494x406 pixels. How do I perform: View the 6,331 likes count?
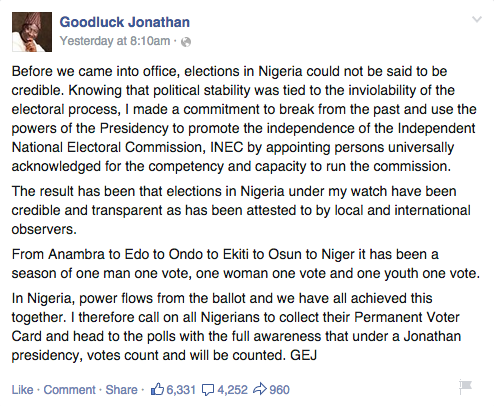pos(181,390)
